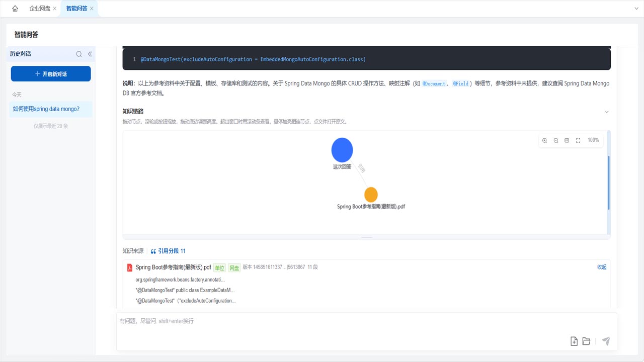Collapse the 知识链路 section
Screen dimensions: 644x362
point(606,112)
